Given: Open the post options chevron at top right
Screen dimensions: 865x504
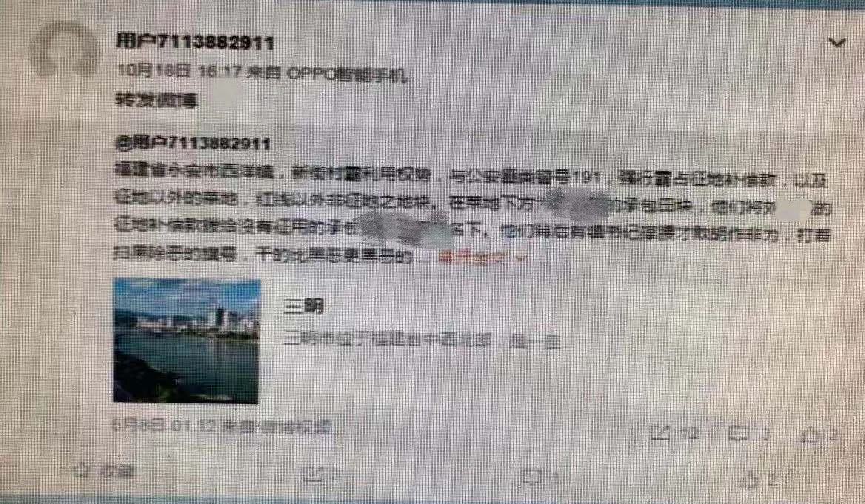Looking at the screenshot, I should (x=837, y=42).
